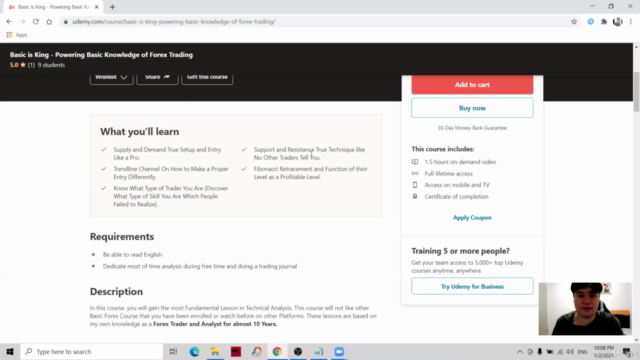Click Gift this course

[207, 77]
